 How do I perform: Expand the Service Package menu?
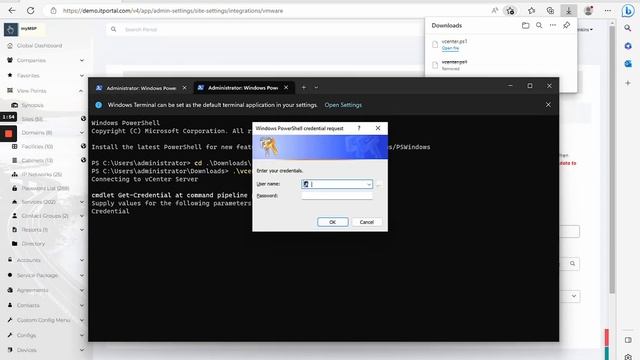(82, 276)
